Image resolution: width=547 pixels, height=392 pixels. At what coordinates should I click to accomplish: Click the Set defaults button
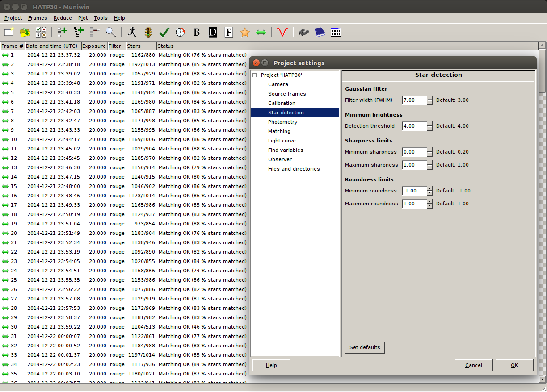tap(365, 347)
